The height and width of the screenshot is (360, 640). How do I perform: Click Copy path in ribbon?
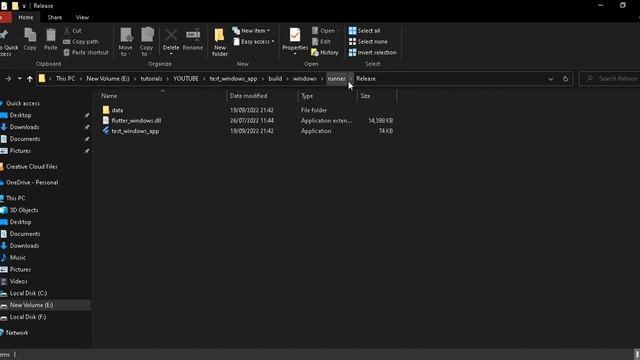coord(81,42)
